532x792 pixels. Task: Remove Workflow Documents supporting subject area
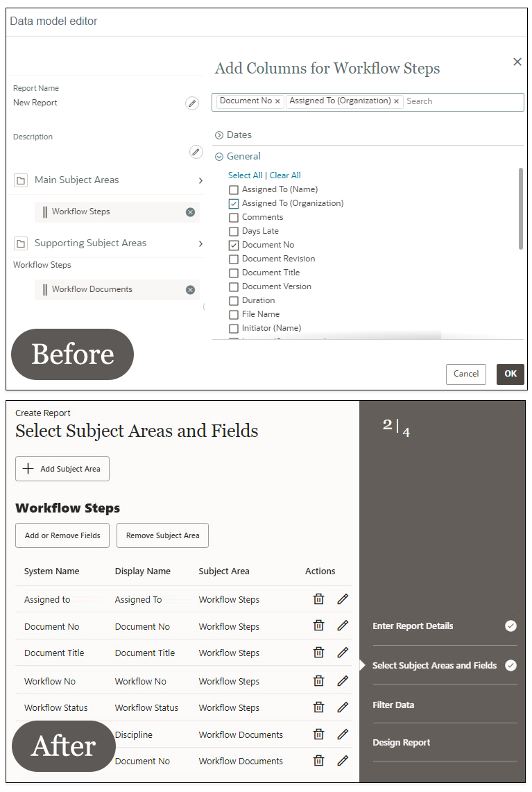[190, 290]
